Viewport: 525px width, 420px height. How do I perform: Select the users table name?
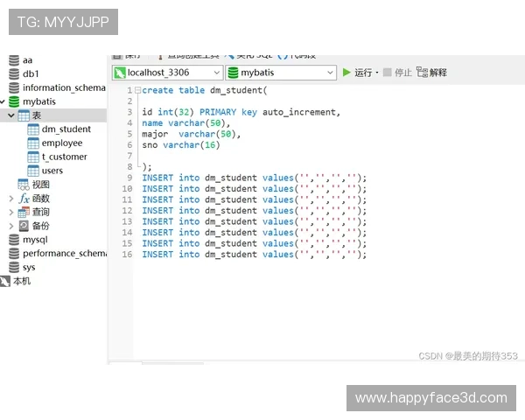coord(52,171)
